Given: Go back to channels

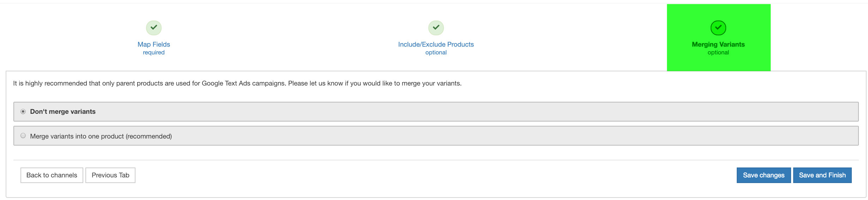Looking at the screenshot, I should 52,175.
